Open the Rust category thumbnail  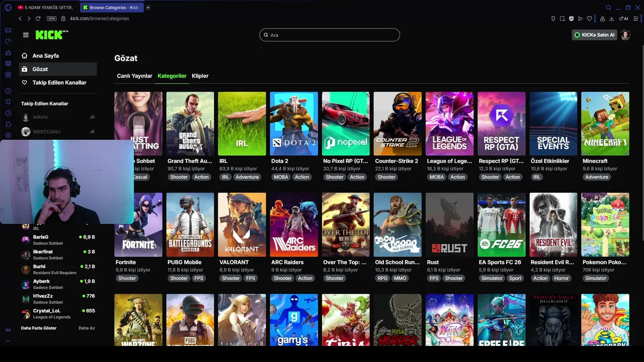point(449,225)
